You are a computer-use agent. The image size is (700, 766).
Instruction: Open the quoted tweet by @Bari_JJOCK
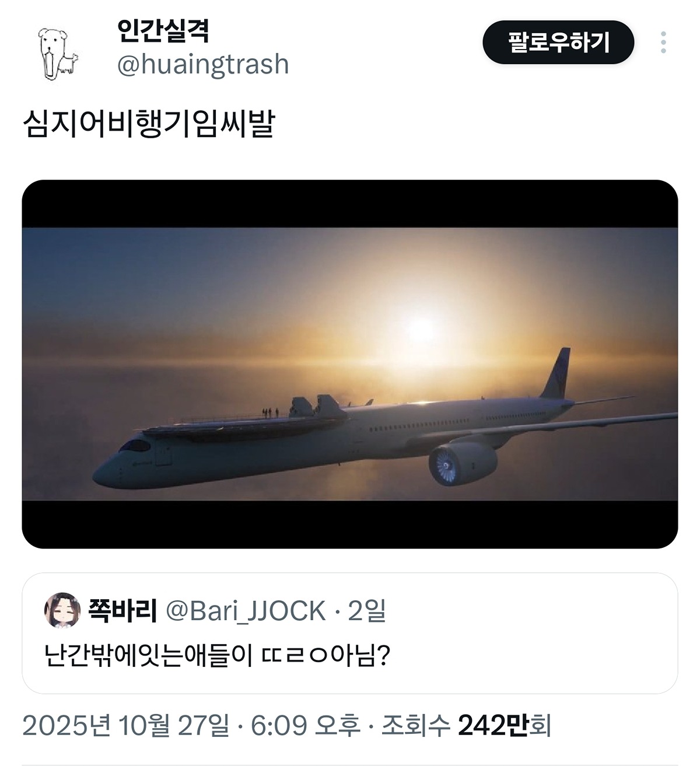pyautogui.click(x=350, y=633)
